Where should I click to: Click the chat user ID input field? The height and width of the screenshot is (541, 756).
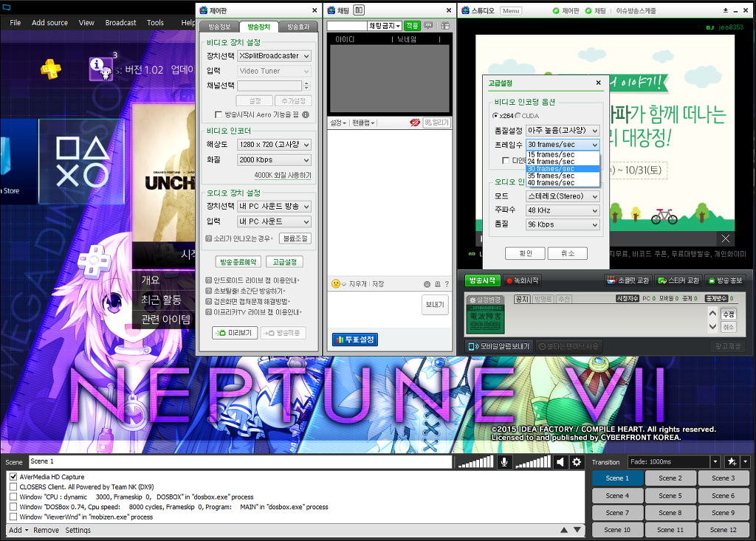pyautogui.click(x=347, y=26)
